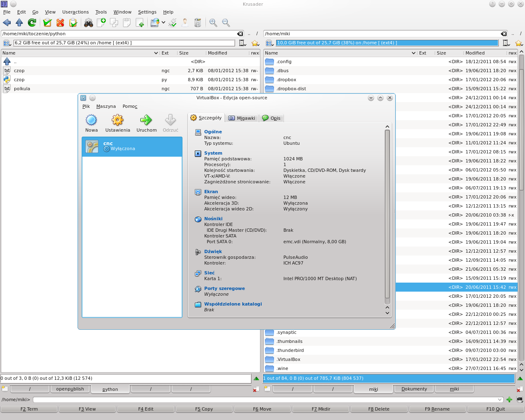Clear the /home/miki location field
525x420 pixels.
coord(504,34)
